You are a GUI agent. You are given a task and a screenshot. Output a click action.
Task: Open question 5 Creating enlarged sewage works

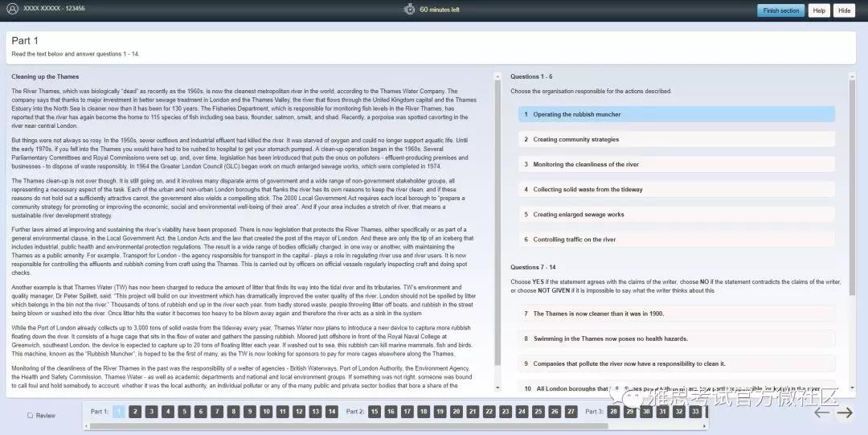[677, 215]
